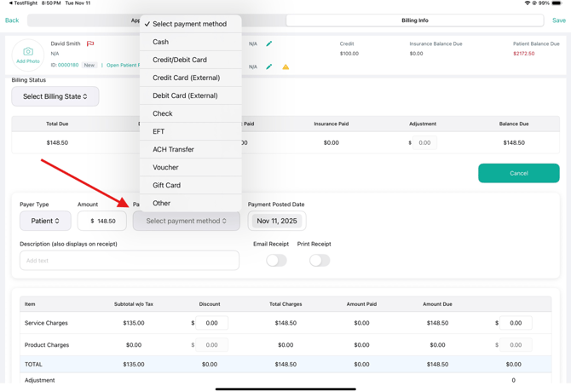This screenshot has width=571, height=392.
Task: Choose Cash from payment method list
Action: pos(161,42)
